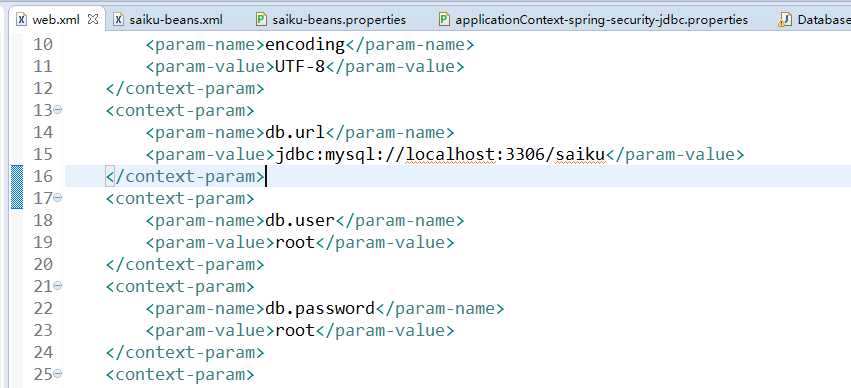Click line number 22 in the gutter

click(43, 309)
